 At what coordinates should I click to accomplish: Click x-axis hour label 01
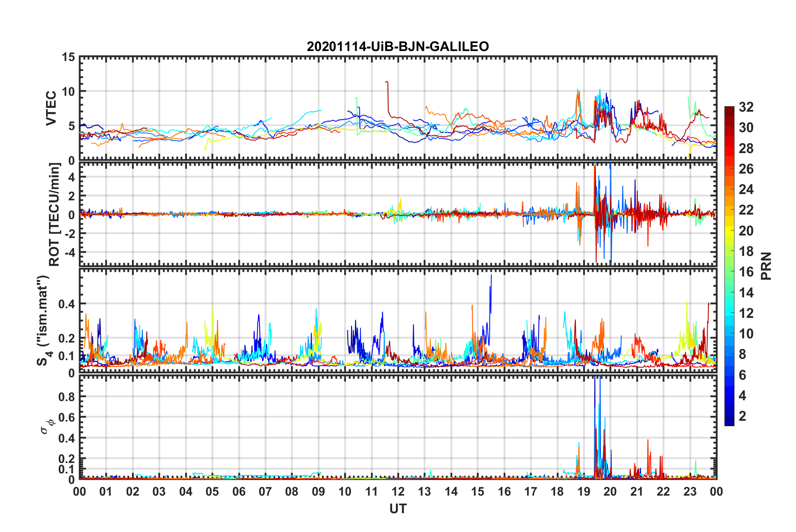click(x=106, y=492)
